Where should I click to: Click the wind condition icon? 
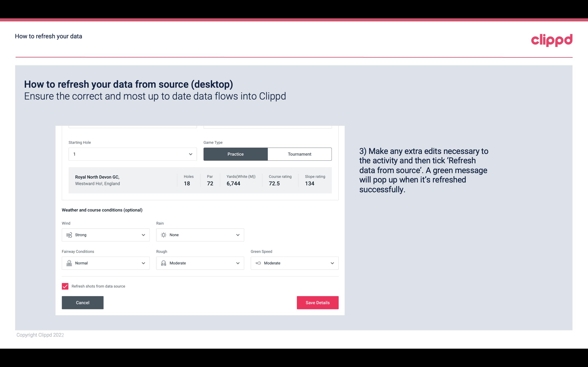point(69,235)
